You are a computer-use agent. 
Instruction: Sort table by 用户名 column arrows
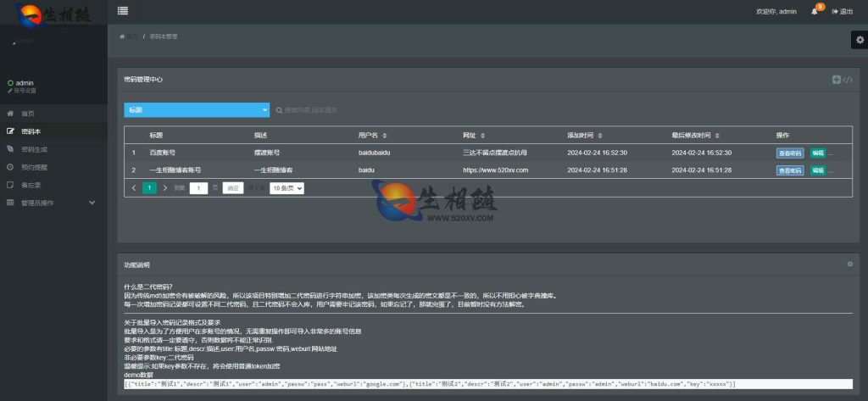tap(385, 136)
